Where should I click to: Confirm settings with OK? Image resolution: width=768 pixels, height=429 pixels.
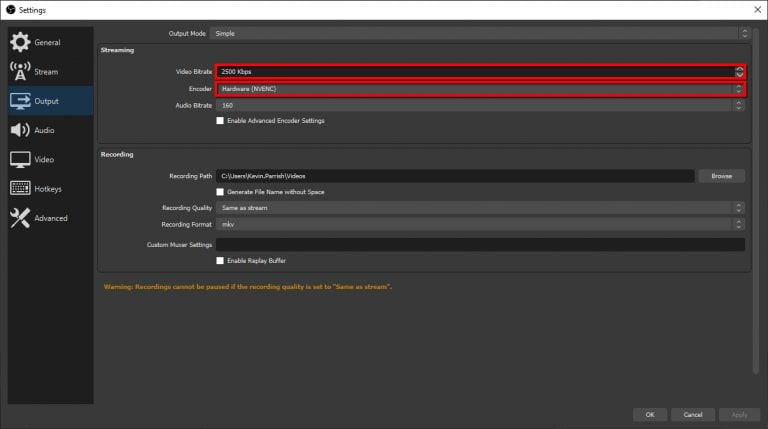click(649, 414)
